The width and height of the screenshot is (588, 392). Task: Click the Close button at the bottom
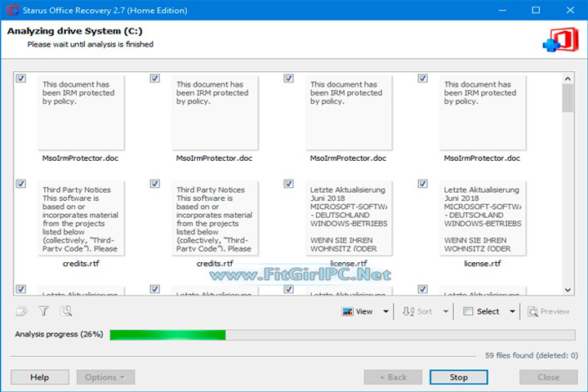(x=549, y=377)
